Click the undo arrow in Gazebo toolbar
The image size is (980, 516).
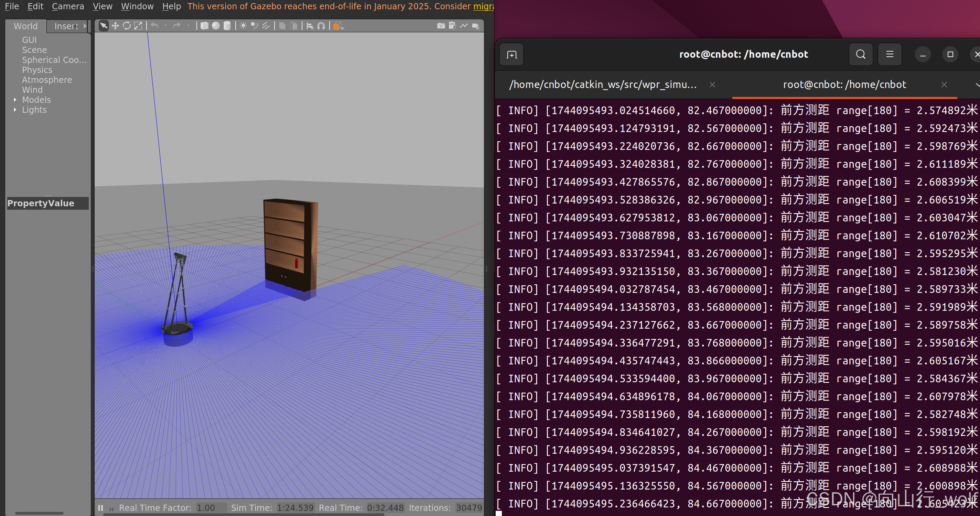point(154,25)
